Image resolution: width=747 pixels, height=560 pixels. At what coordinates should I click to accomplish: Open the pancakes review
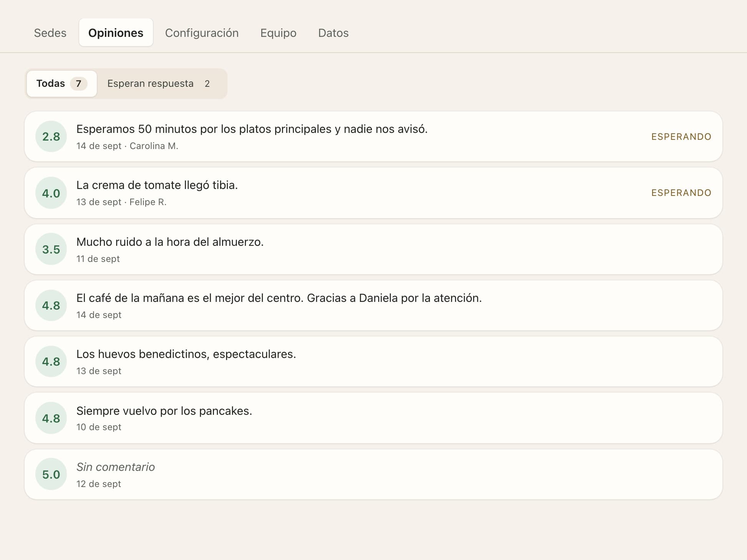[373, 418]
